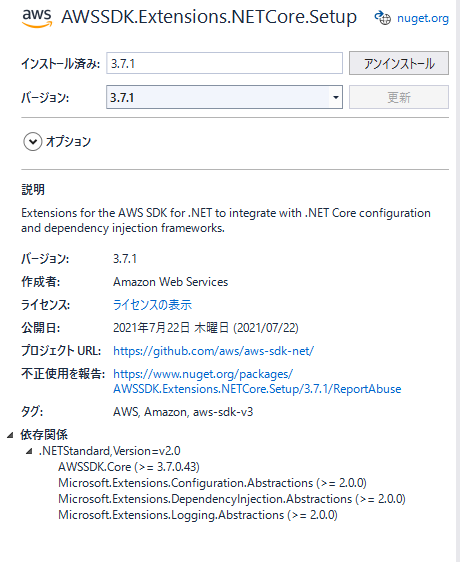Viewport: 460px width, 562px height.
Task: Expand the オプション chevron
Action: point(33,142)
